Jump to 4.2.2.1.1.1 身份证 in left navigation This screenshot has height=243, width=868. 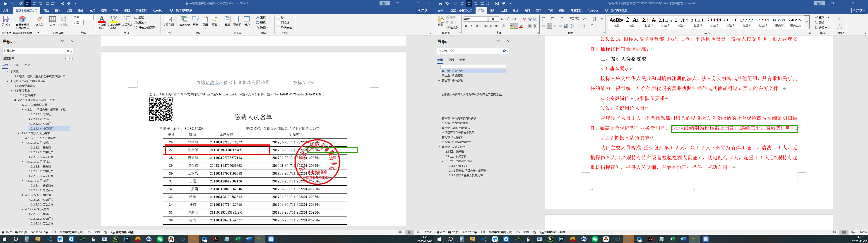(x=40, y=114)
